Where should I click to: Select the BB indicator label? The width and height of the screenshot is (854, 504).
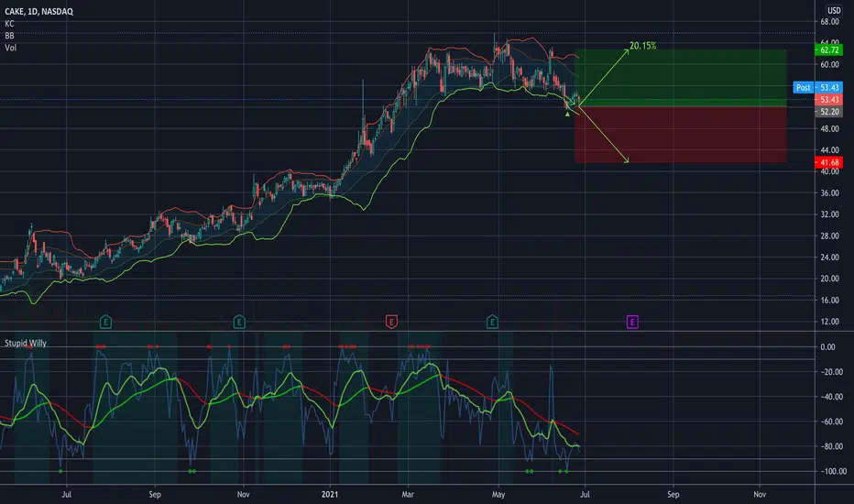click(9, 36)
